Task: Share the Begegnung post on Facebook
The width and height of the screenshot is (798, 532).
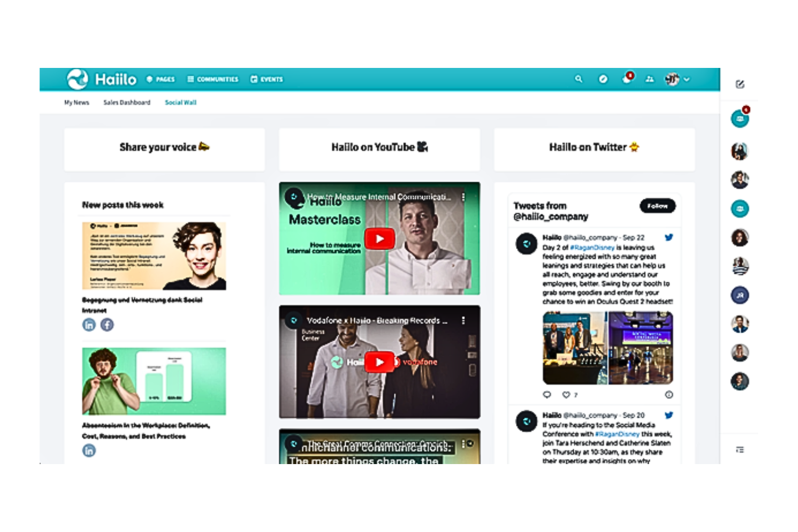Action: [x=107, y=324]
